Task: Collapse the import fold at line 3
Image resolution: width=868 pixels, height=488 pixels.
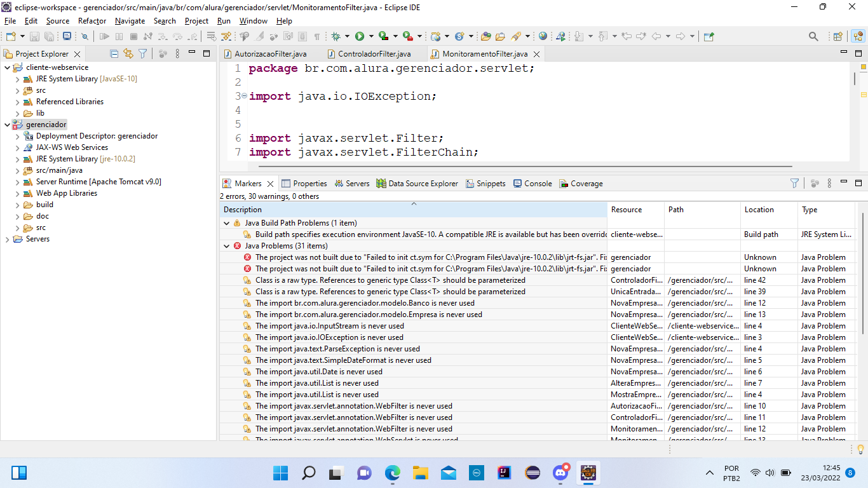Action: (x=245, y=96)
